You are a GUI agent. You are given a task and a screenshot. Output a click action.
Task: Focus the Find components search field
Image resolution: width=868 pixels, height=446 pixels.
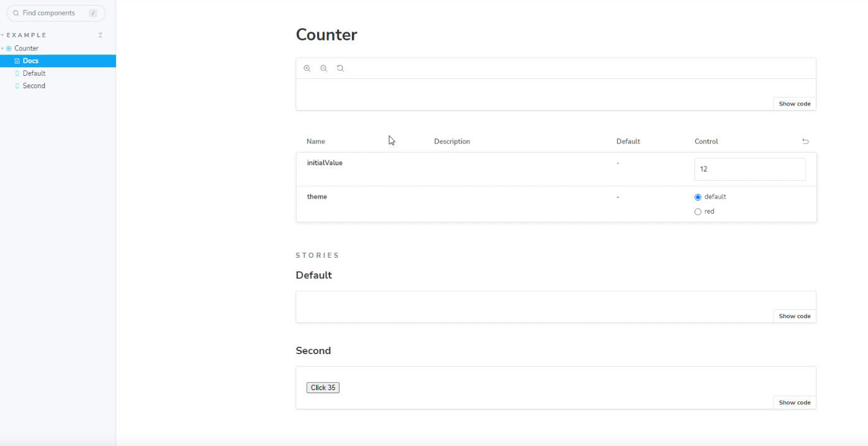point(56,13)
